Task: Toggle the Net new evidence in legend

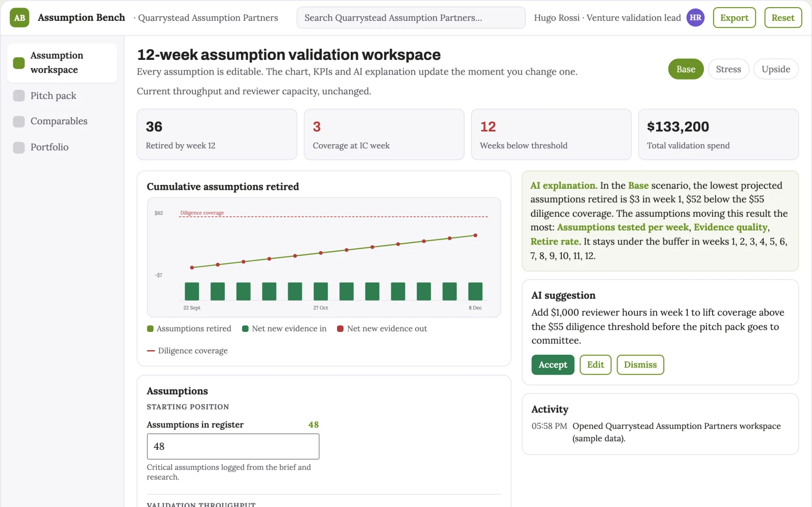Action: pyautogui.click(x=284, y=329)
